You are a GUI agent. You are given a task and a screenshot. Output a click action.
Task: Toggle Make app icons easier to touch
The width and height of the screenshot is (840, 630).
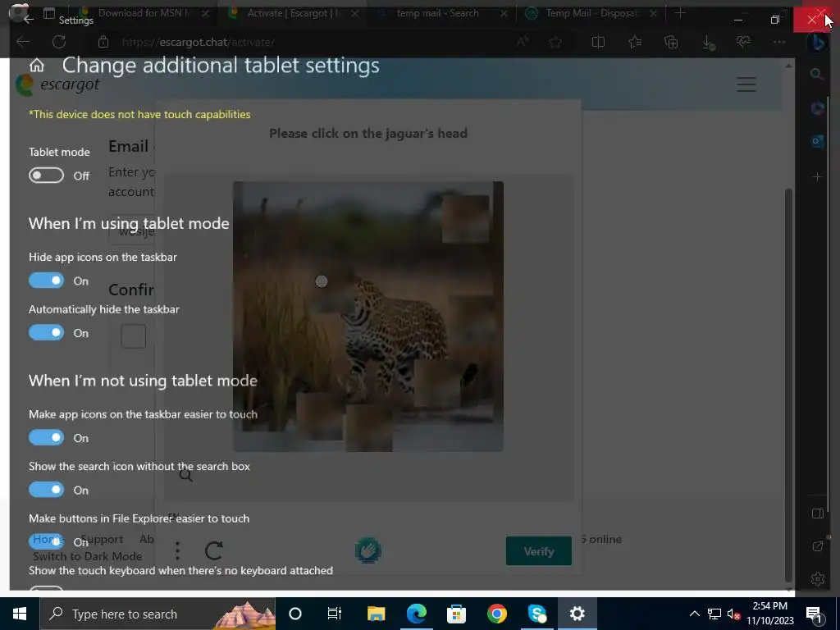[46, 438]
